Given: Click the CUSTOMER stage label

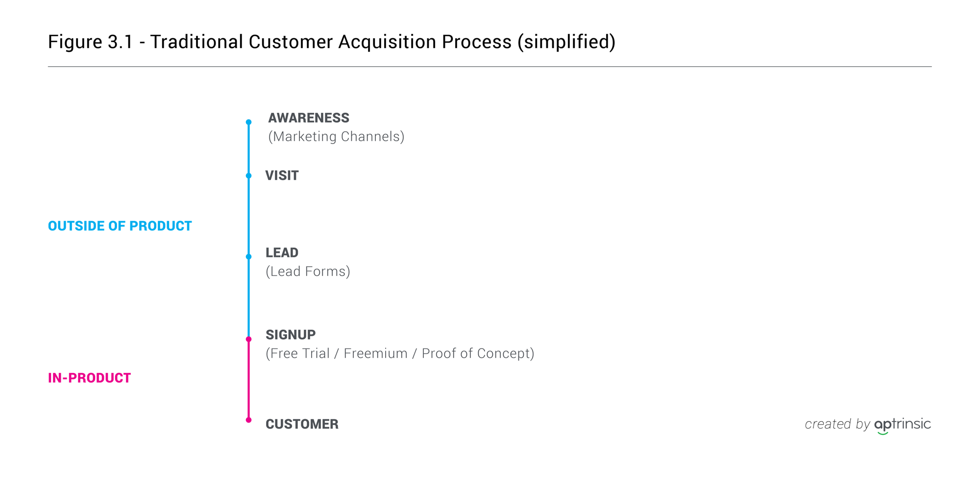Looking at the screenshot, I should [302, 424].
